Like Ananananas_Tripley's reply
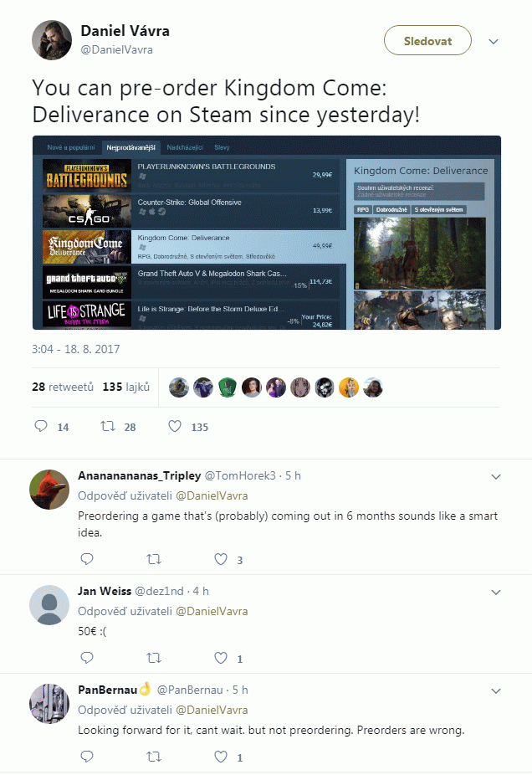The height and width of the screenshot is (775, 532). pyautogui.click(x=221, y=559)
